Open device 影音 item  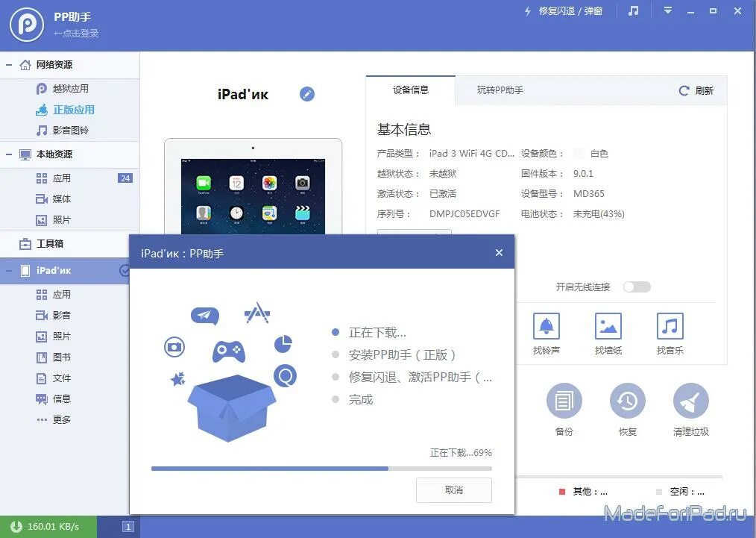(x=62, y=316)
